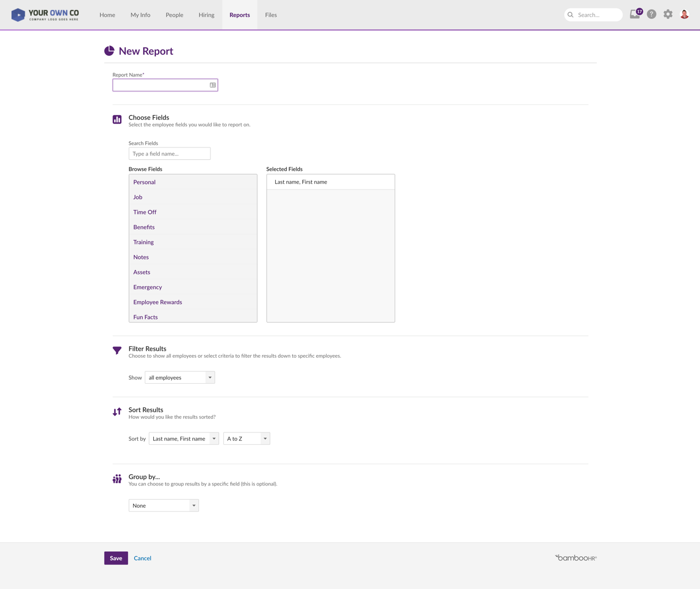Open the Show all employees dropdown

tap(180, 377)
